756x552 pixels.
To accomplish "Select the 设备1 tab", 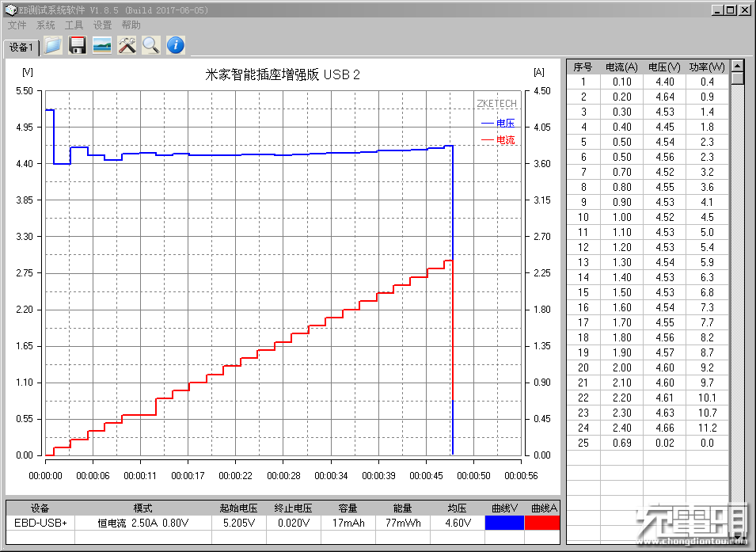I will coord(21,48).
